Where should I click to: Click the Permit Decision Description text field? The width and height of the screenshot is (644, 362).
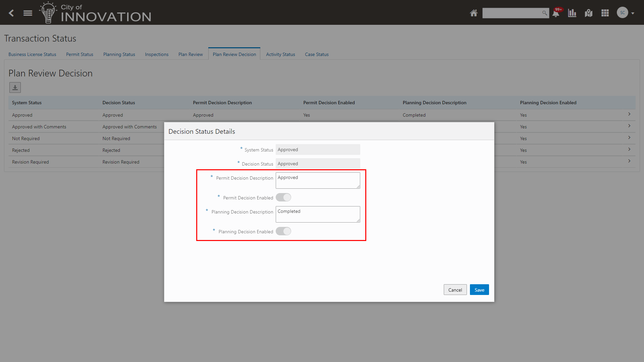[317, 180]
